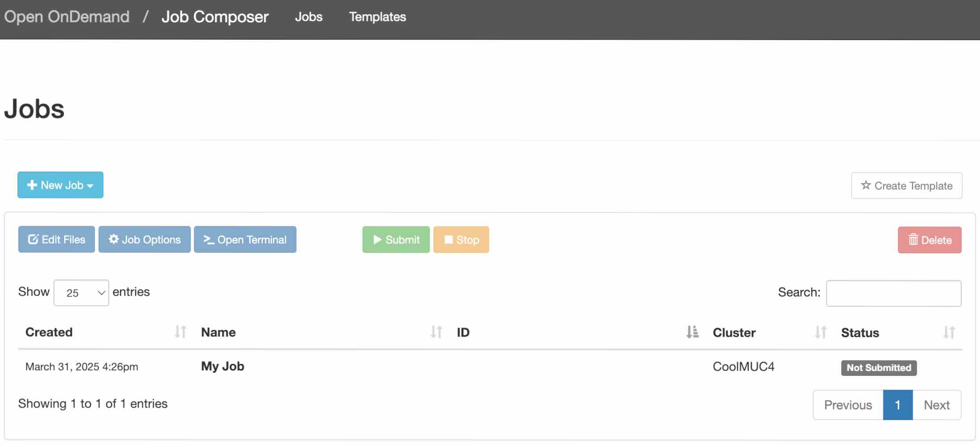Go to Next page of entries
980x445 pixels.
point(936,405)
